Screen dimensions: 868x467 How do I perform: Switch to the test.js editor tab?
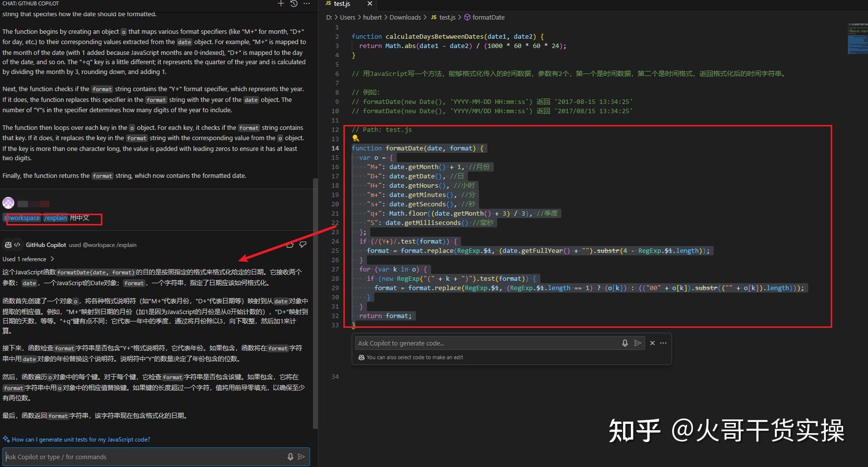coord(341,4)
